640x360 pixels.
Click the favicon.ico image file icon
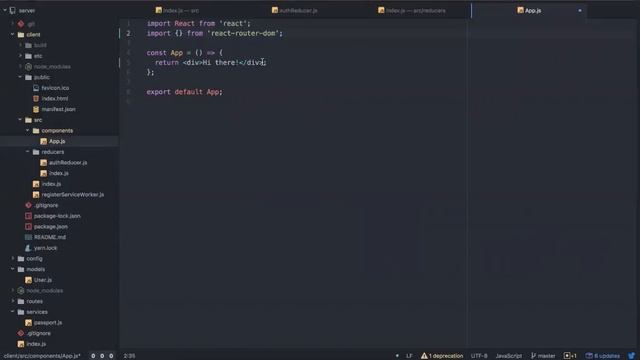[x=36, y=88]
